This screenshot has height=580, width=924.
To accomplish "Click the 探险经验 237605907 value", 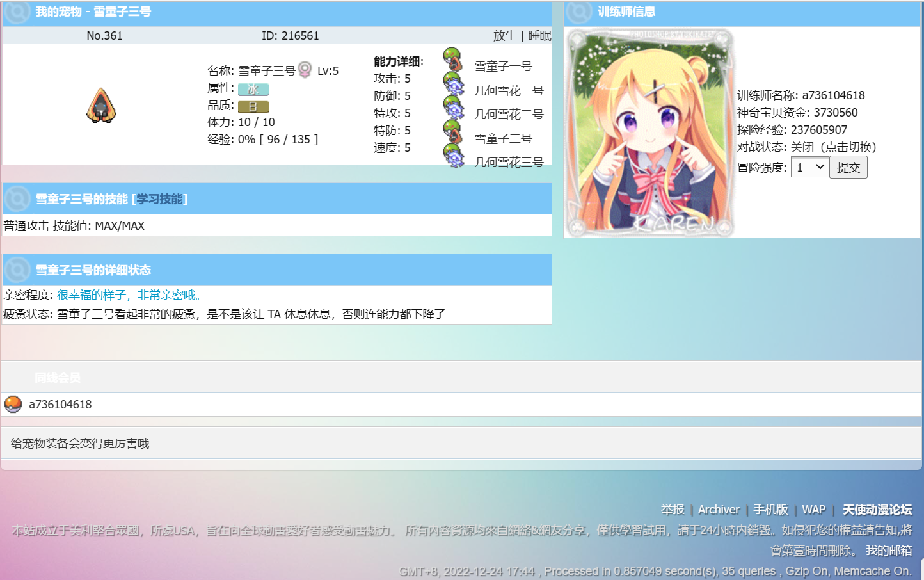I will 819,129.
